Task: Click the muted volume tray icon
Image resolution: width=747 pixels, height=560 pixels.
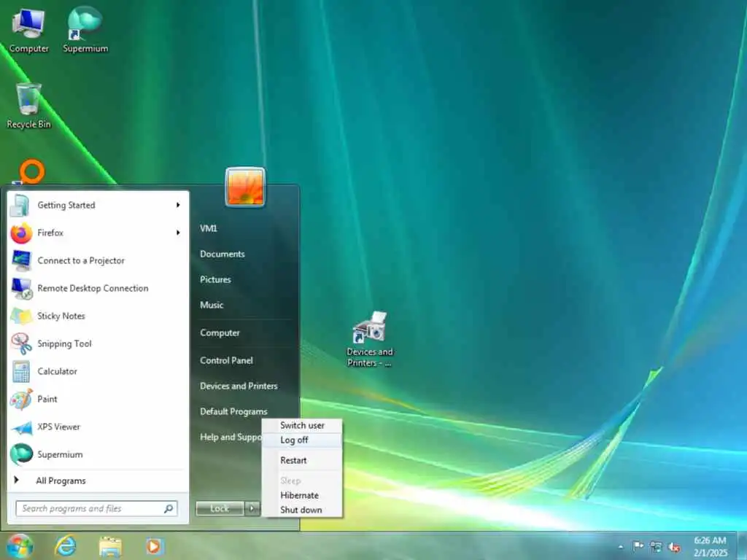Action: click(674, 547)
